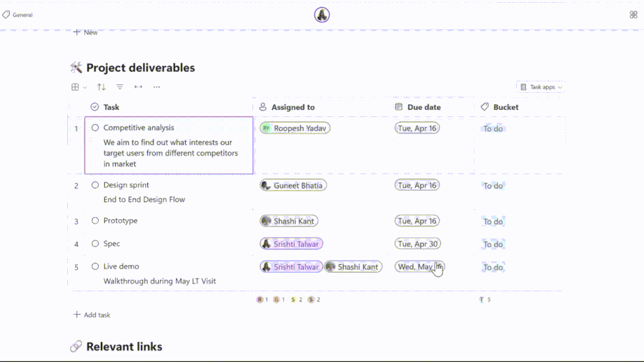Viewport: 644px width, 362px height.
Task: Expand the Task apps dropdown
Action: click(541, 87)
